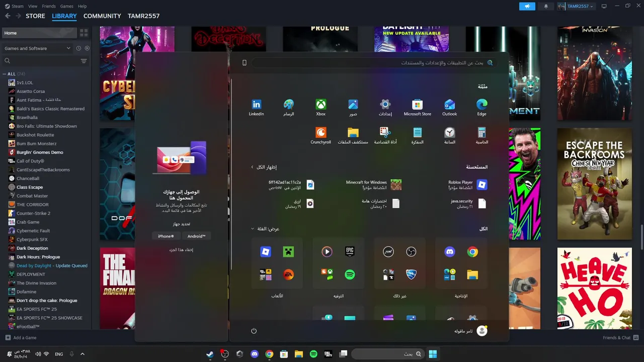Screen dimensions: 644x362
Task: Click Add a Game in Steam
Action: pos(21,338)
